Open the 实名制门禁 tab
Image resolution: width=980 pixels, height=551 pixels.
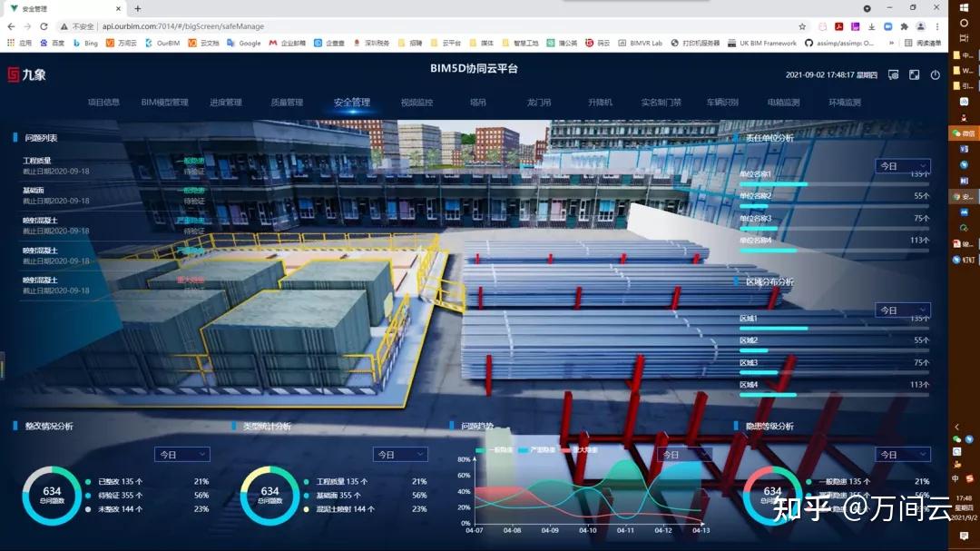click(x=661, y=102)
